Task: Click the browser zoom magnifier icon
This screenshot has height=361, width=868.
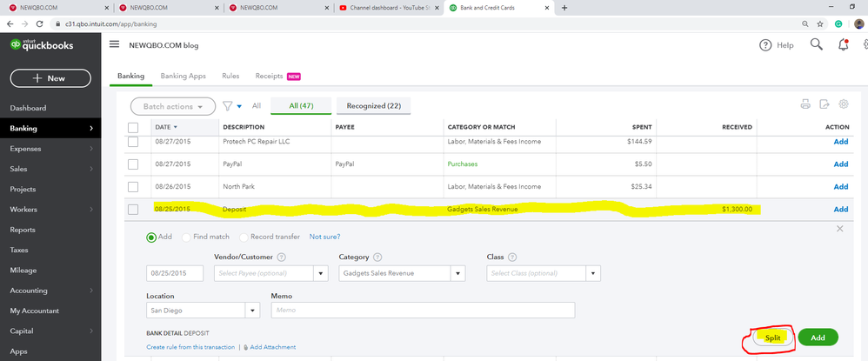Action: [x=805, y=23]
